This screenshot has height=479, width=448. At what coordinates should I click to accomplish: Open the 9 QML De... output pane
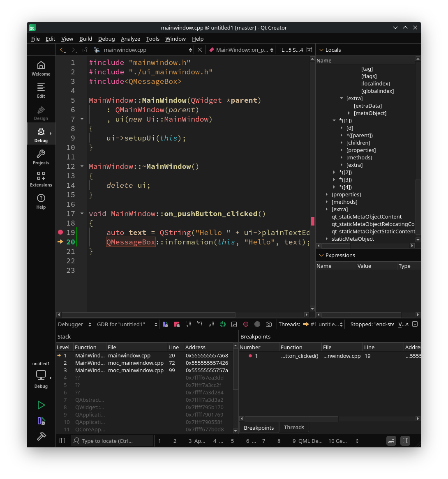pyautogui.click(x=307, y=441)
